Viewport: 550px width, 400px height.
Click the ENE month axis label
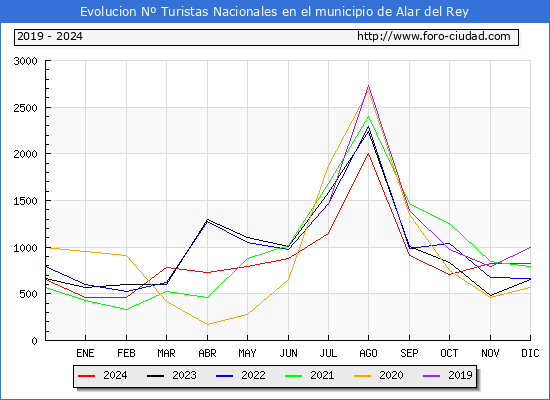[x=85, y=353]
